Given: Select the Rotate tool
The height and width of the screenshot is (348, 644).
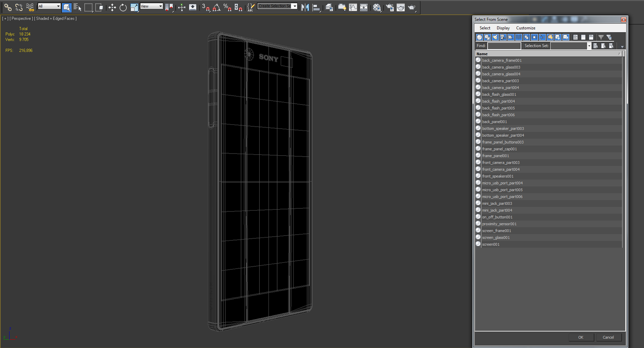Looking at the screenshot, I should coord(123,7).
